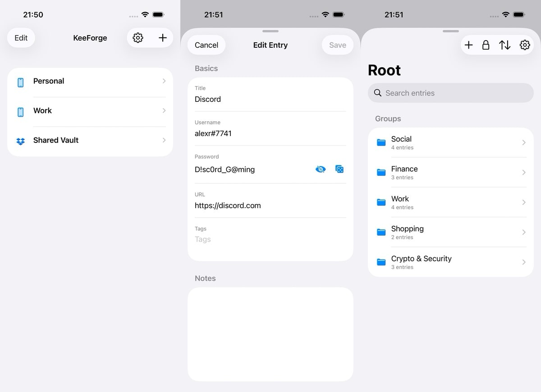Tap battery icon on Root screen status bar
This screenshot has width=541, height=392.
click(x=519, y=14)
